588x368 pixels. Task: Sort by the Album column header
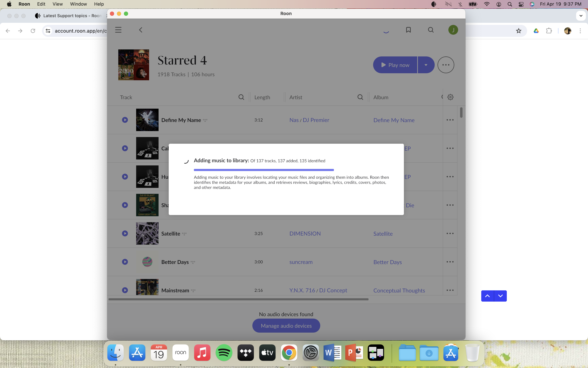(x=381, y=97)
